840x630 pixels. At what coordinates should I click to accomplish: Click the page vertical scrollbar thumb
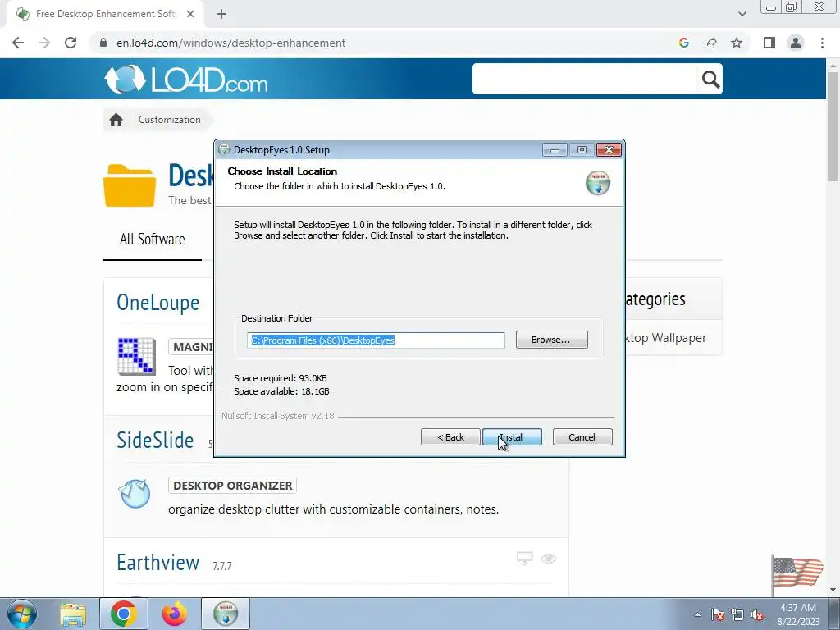[833, 126]
